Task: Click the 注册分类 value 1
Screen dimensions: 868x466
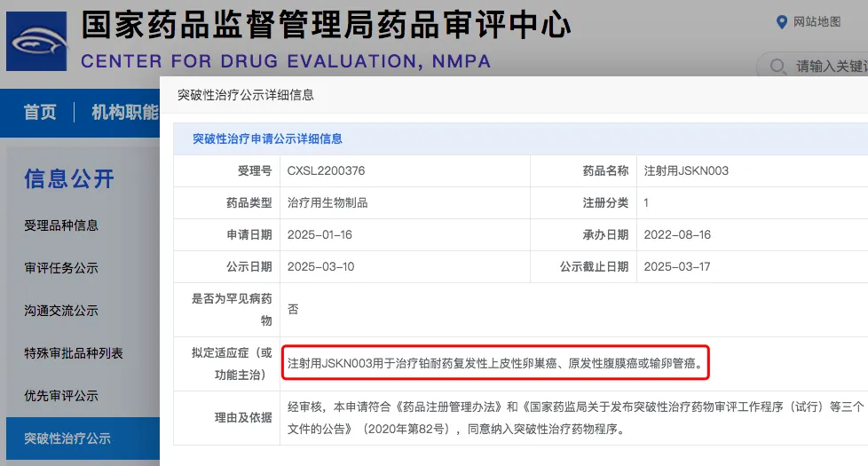Action: pos(646,203)
